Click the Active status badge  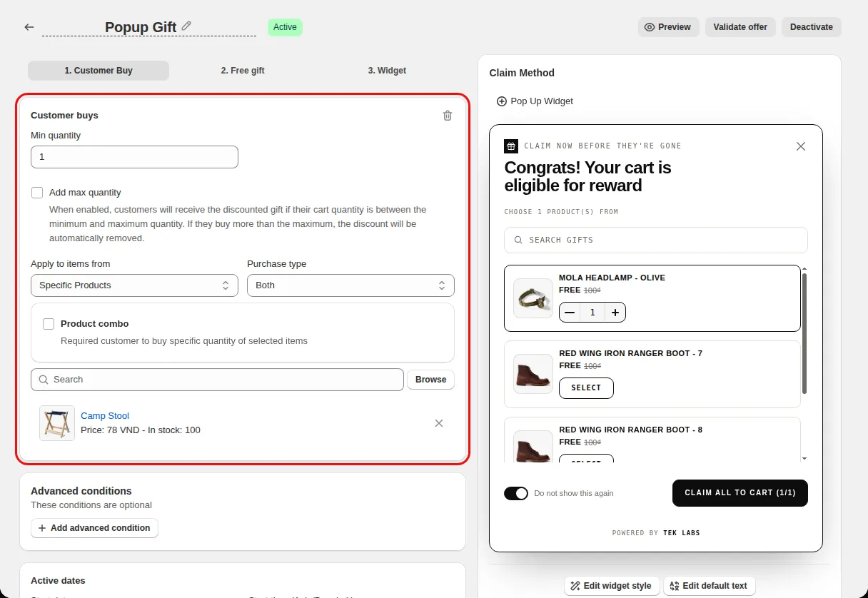tap(285, 27)
